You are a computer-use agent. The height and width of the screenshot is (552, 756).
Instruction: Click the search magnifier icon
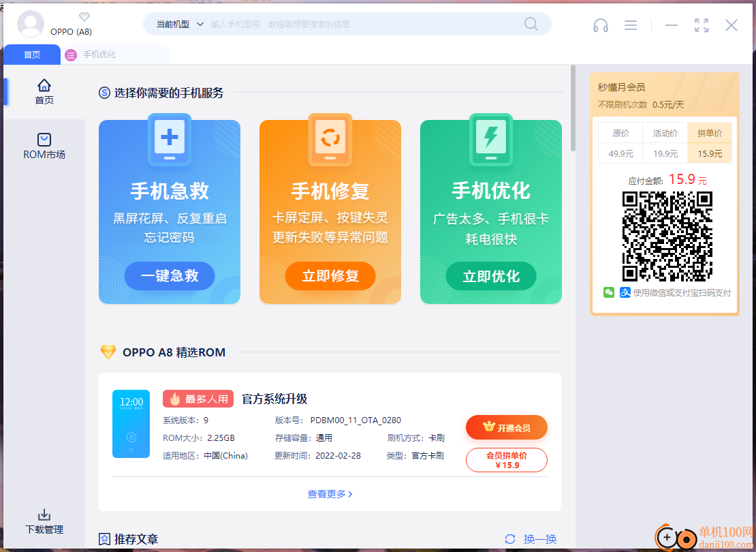pyautogui.click(x=531, y=24)
